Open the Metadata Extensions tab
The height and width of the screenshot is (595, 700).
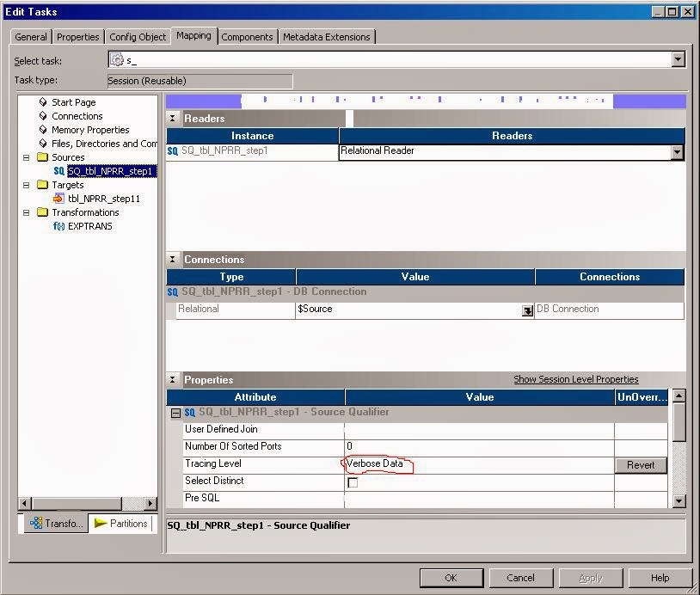point(325,36)
